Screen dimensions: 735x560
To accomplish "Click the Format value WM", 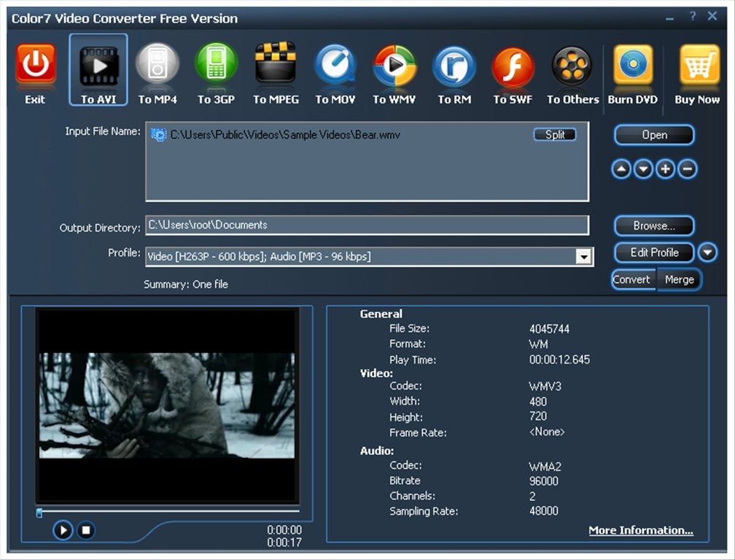I will (x=538, y=344).
